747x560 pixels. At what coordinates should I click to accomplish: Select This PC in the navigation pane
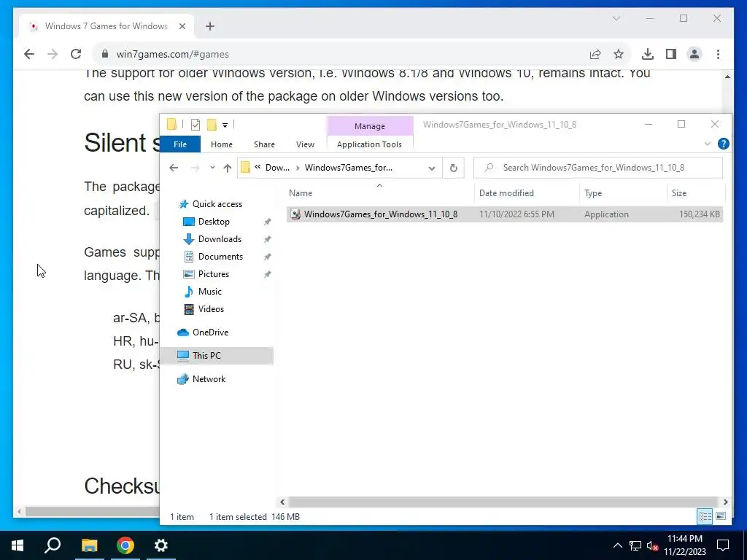pyautogui.click(x=217, y=356)
